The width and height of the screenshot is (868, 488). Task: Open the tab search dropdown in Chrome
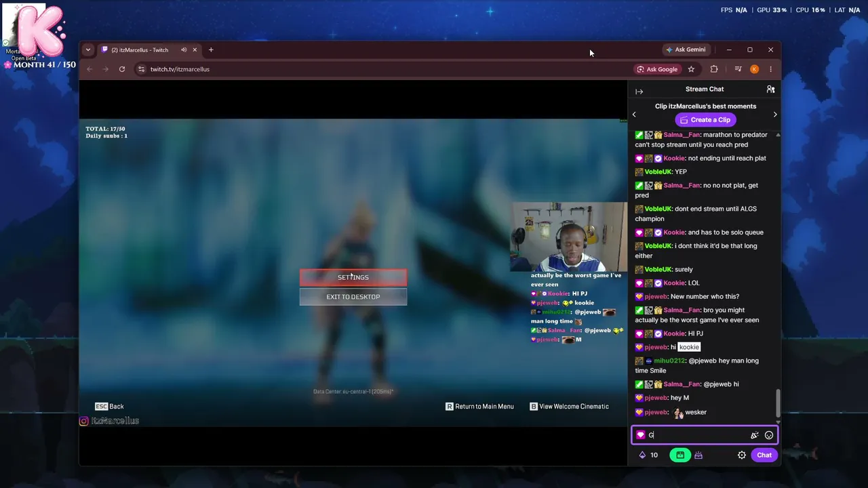pos(87,49)
